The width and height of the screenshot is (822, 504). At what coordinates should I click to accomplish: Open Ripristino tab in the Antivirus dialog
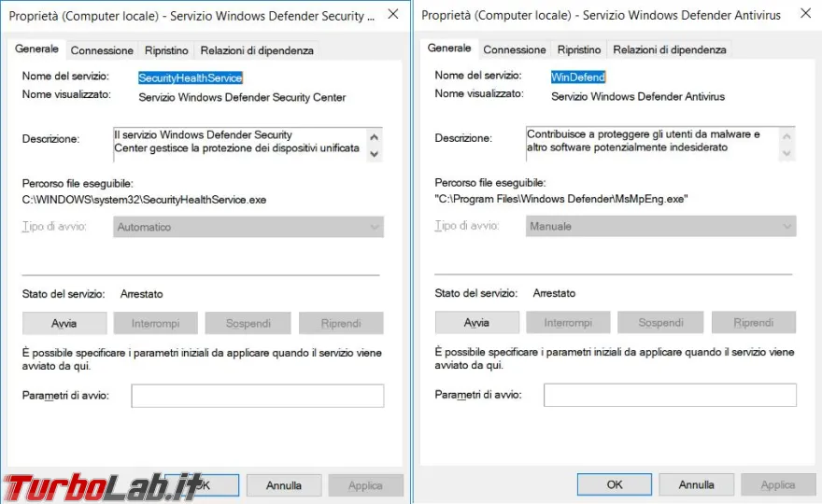(x=579, y=49)
